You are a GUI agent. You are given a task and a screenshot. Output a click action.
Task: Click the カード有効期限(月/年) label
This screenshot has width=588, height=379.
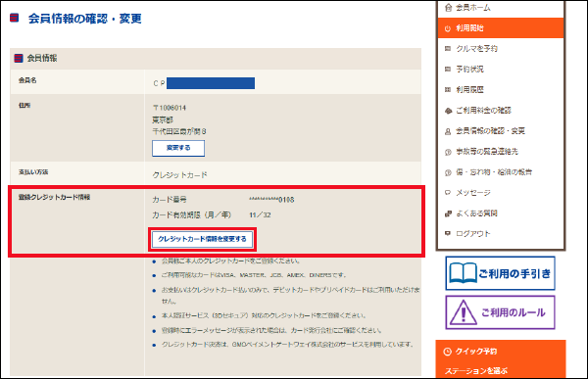(192, 215)
